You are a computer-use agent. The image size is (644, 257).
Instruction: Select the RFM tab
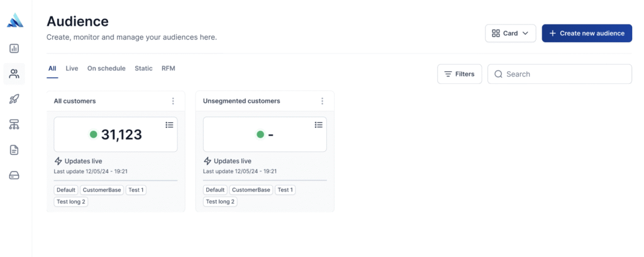click(169, 69)
